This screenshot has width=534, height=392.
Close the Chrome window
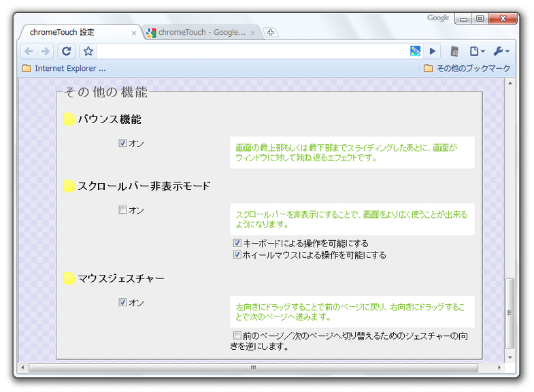(x=503, y=19)
